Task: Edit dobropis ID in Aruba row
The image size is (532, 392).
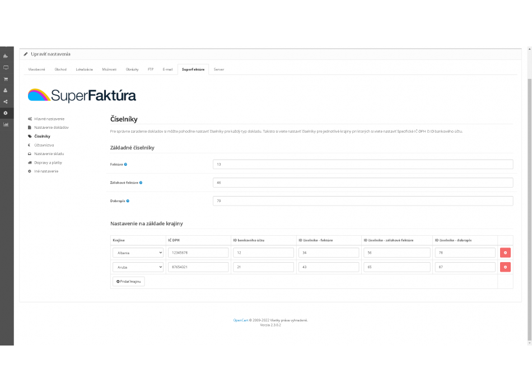Action: click(x=465, y=267)
